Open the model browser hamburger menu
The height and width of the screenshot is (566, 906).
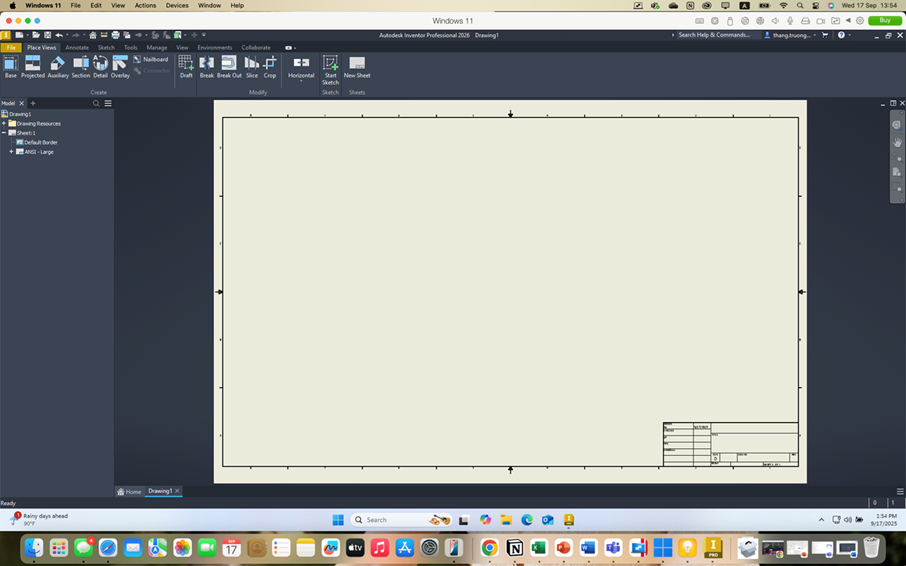108,103
